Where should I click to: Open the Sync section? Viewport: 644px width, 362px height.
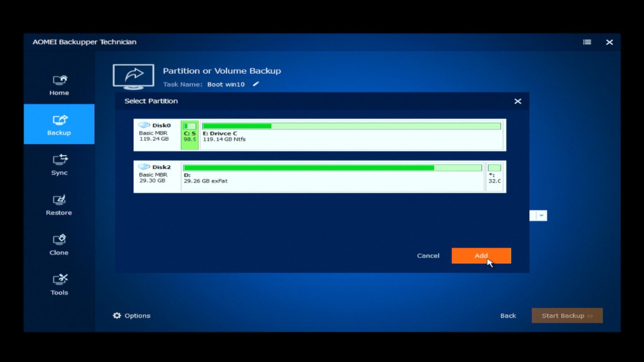point(59,164)
